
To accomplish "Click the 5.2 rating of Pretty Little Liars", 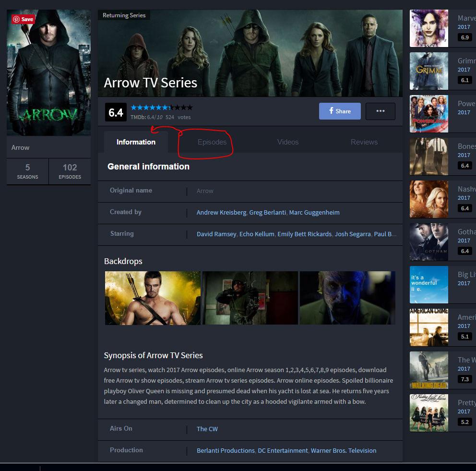I will click(465, 422).
